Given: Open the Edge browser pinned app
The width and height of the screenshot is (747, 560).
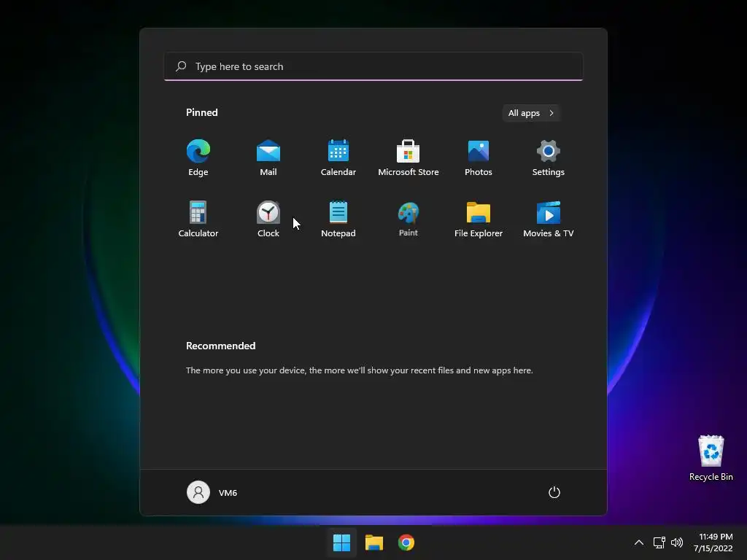Looking at the screenshot, I should click(198, 158).
